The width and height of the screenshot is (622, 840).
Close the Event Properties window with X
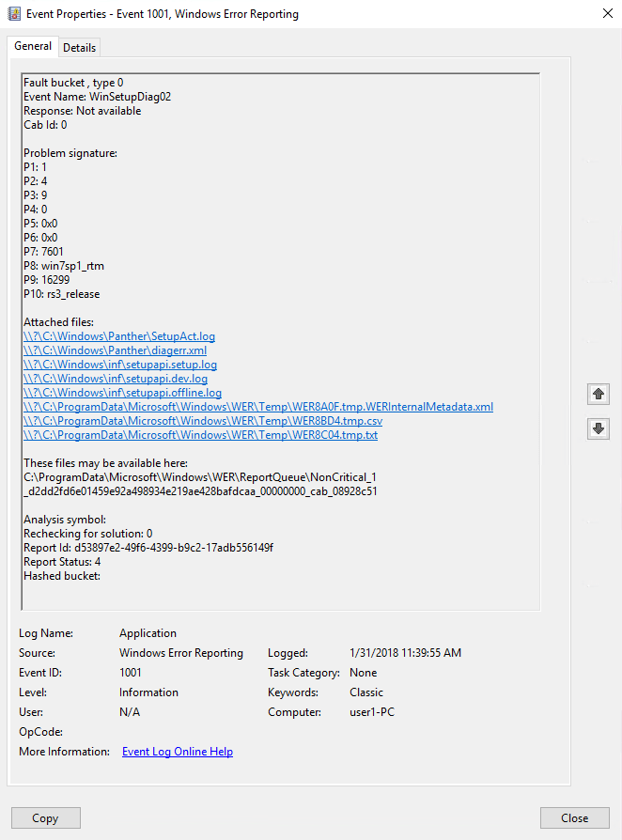tap(608, 13)
